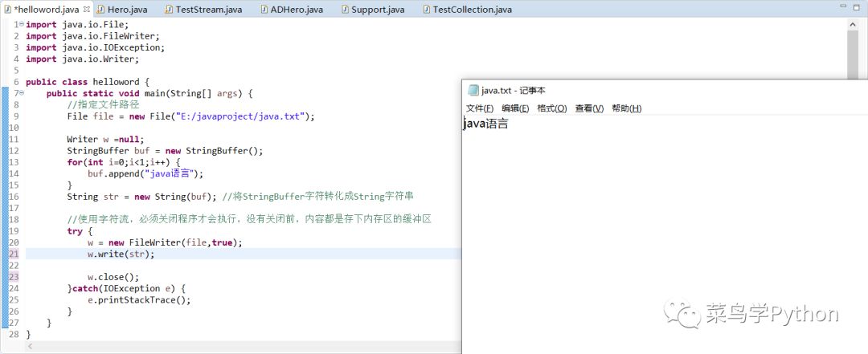Click the 'import java.io.IOException;' line
This screenshot has height=354, width=868.
pos(95,47)
